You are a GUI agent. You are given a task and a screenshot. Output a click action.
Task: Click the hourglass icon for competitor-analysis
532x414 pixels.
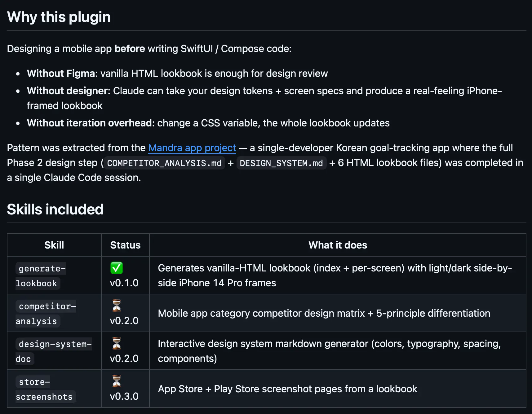click(x=117, y=306)
